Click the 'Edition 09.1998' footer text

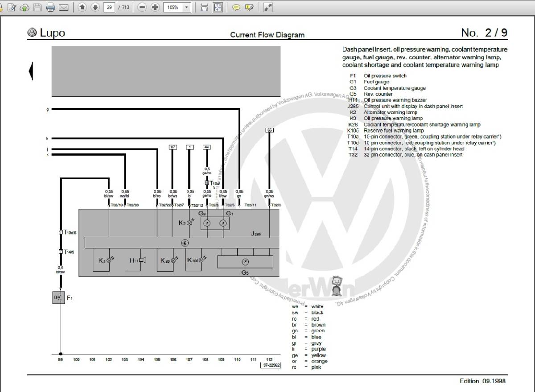pos(483,381)
